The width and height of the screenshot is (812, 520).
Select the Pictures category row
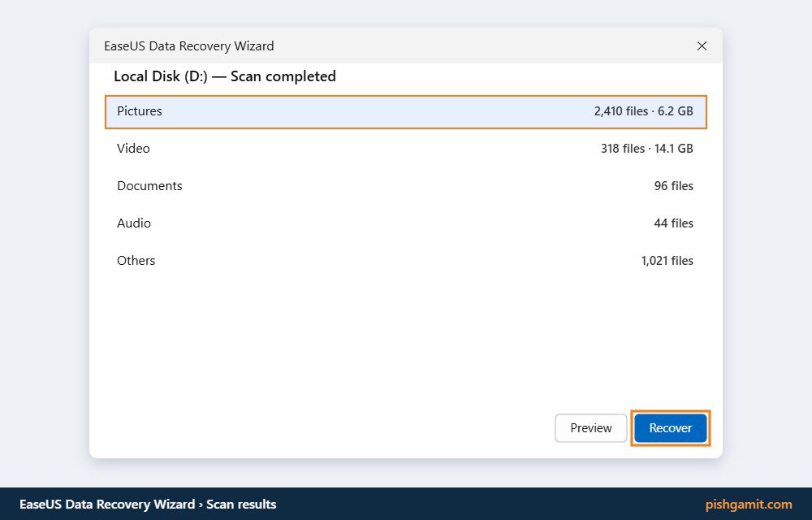pyautogui.click(x=405, y=111)
